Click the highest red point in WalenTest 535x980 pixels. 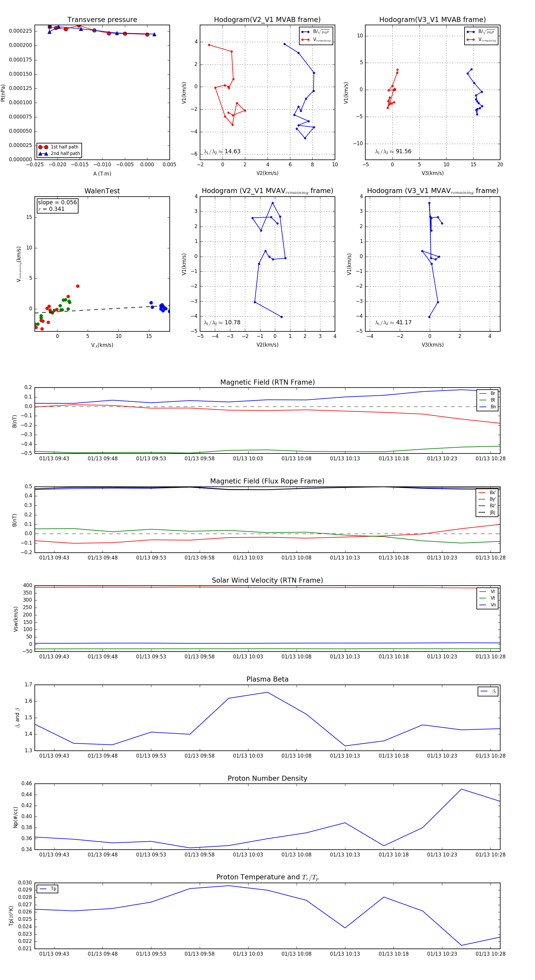point(78,286)
